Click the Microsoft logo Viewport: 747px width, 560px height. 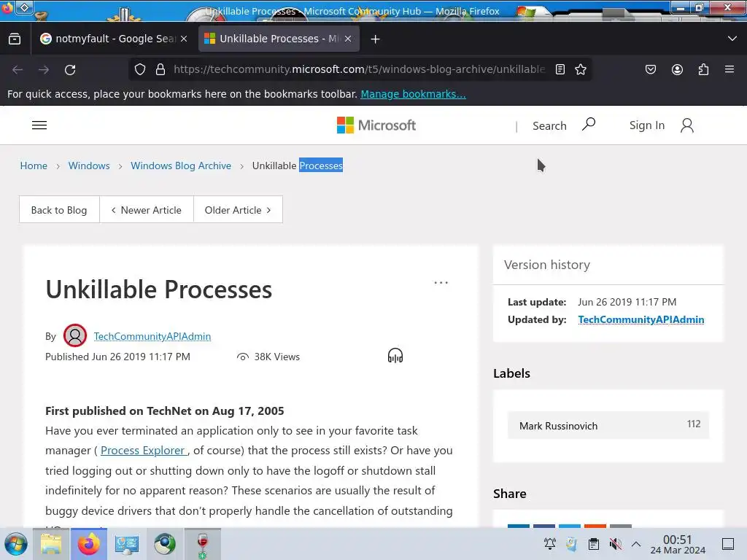coord(376,125)
